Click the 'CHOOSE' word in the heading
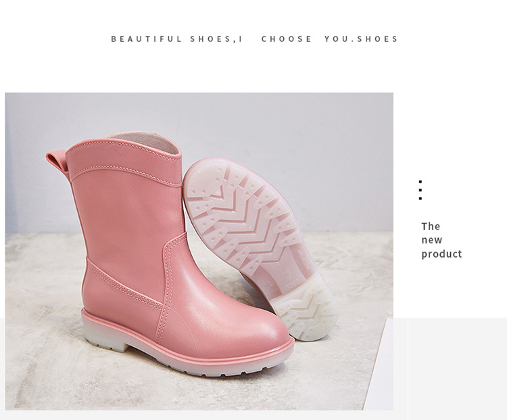Screen dimensions: 507x420 tap(286, 39)
